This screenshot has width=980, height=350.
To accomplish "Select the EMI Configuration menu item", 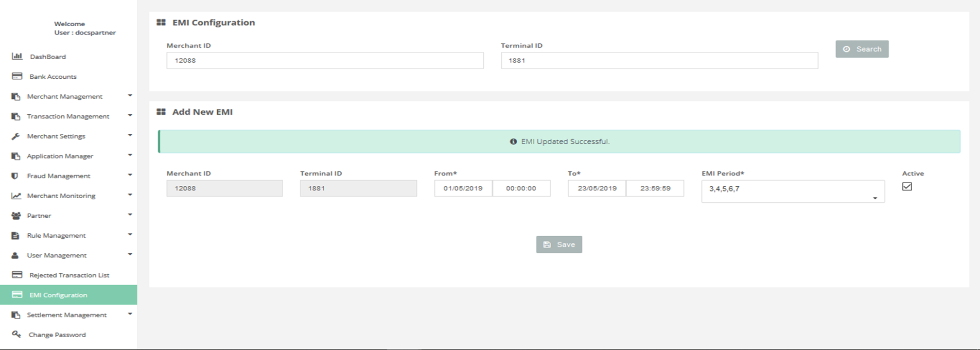I will point(58,295).
